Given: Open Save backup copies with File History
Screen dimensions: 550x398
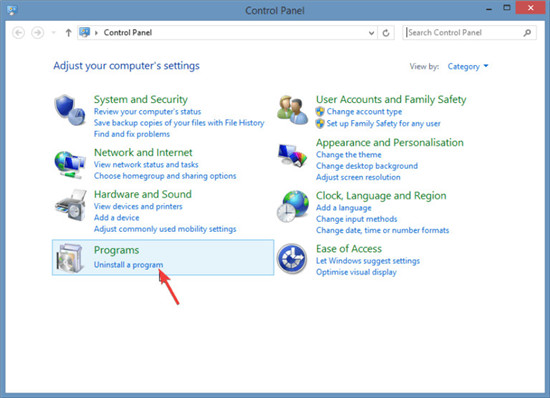Looking at the screenshot, I should (x=179, y=123).
